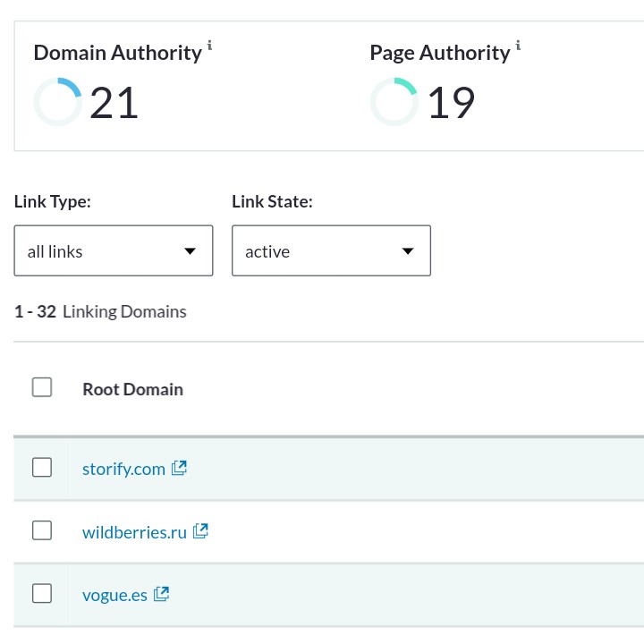This screenshot has width=644, height=644.
Task: Open the external link icon beside vogue.es
Action: pos(161,594)
